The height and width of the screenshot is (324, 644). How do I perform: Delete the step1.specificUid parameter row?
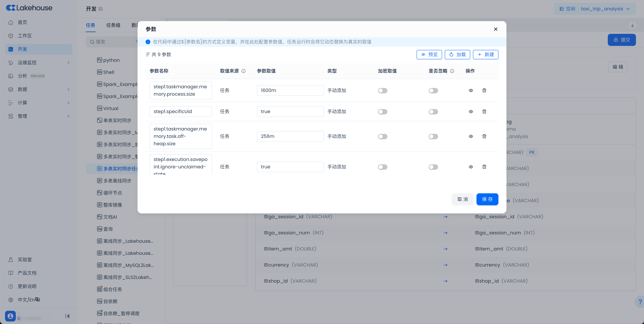coord(484,111)
